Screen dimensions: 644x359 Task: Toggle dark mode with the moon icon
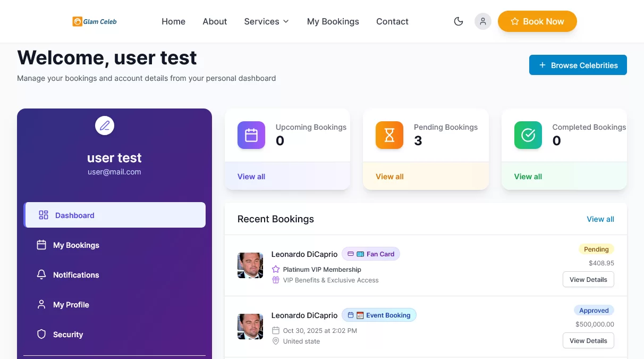point(458,21)
